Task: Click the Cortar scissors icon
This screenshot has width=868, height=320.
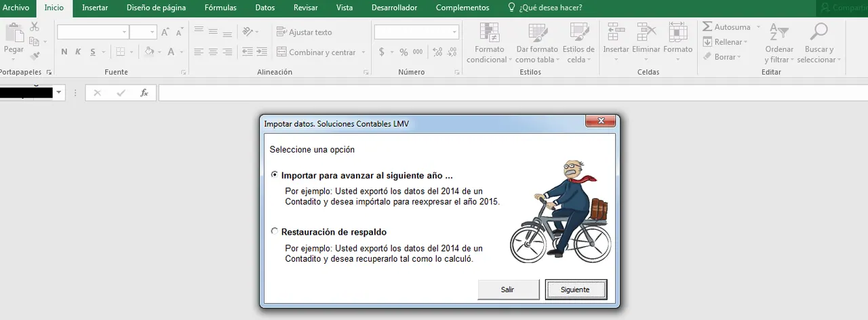Action: [x=35, y=27]
